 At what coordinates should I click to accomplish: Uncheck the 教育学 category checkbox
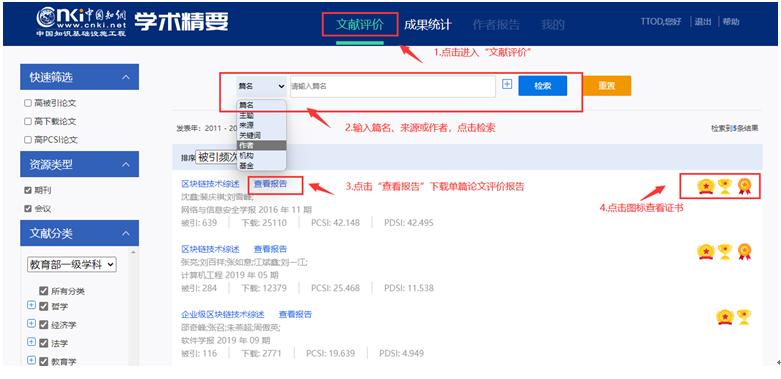coord(44,361)
